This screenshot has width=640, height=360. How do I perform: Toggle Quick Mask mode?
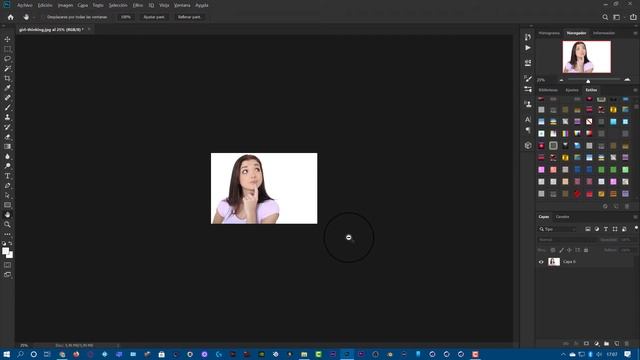point(7,265)
